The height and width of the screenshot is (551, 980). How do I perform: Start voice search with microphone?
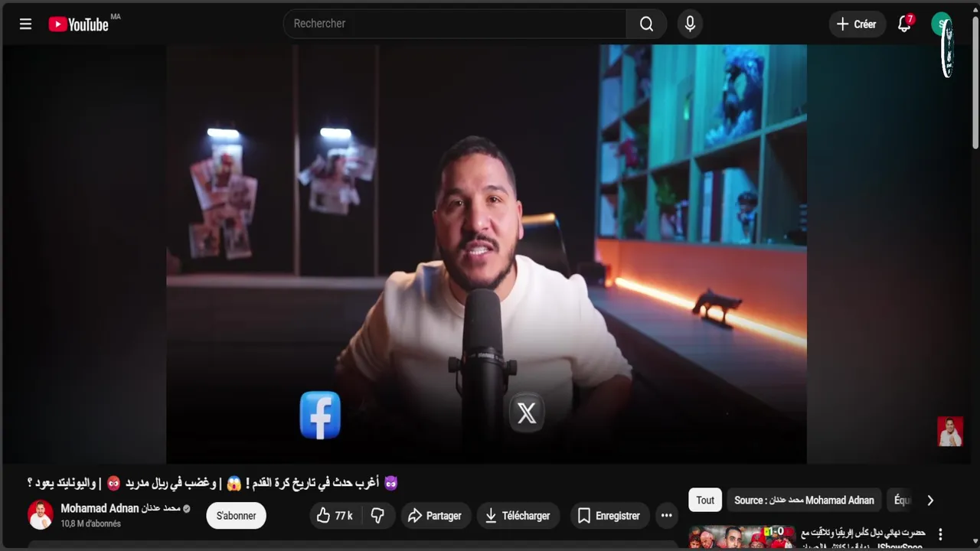pyautogui.click(x=690, y=24)
